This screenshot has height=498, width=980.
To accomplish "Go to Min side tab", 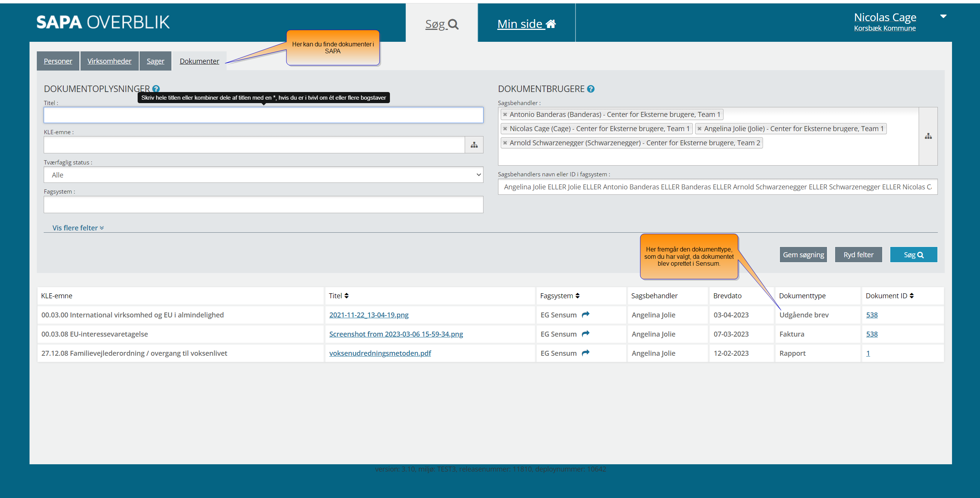I will (x=526, y=24).
